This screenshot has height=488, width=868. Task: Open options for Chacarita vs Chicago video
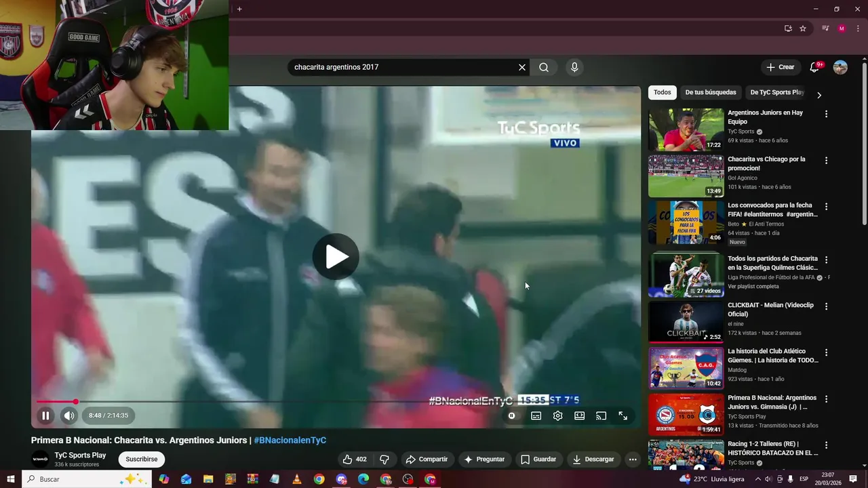[826, 161]
